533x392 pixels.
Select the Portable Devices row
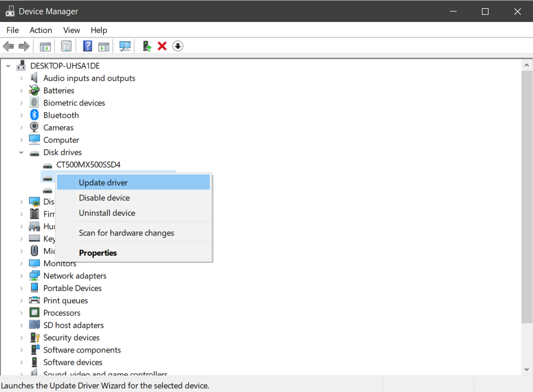(x=72, y=288)
